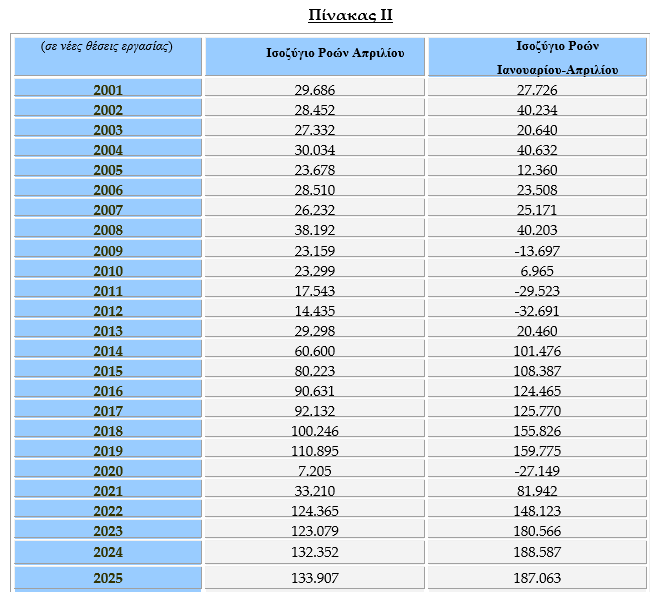
Task: Select the 2005 year row cell
Action: (x=107, y=170)
